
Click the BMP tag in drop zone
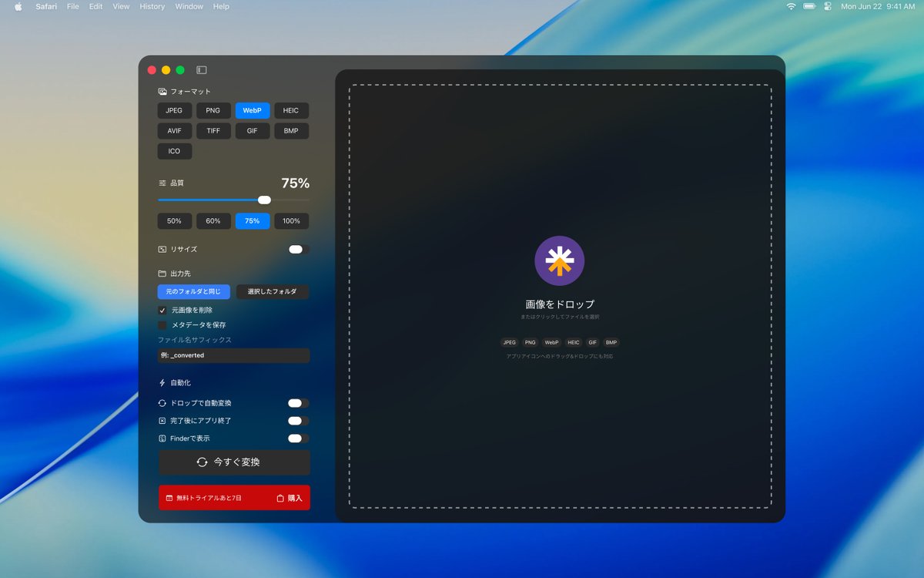(x=611, y=342)
